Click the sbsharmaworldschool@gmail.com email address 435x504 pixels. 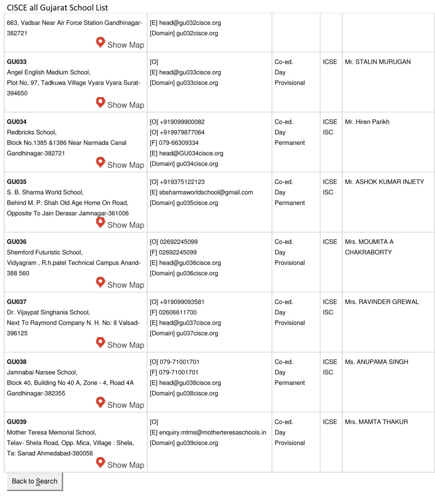(206, 192)
